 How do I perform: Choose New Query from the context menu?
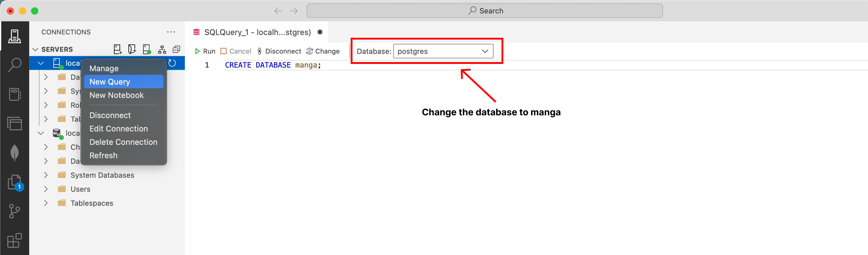[x=124, y=82]
